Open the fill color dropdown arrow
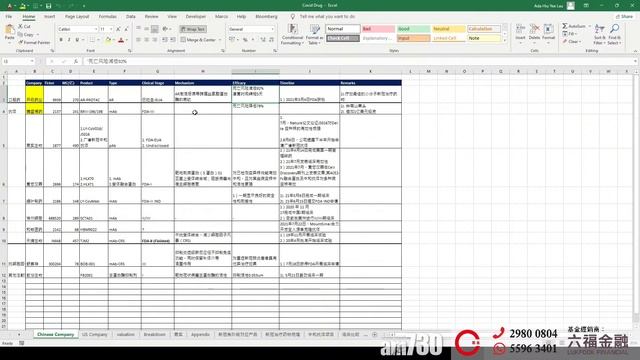Screen dimensions: 640x360 coord(113,40)
